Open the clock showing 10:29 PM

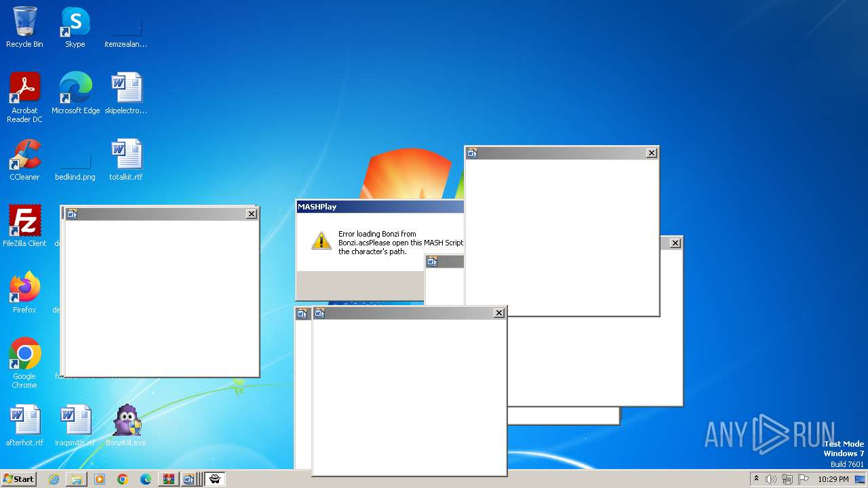[833, 479]
